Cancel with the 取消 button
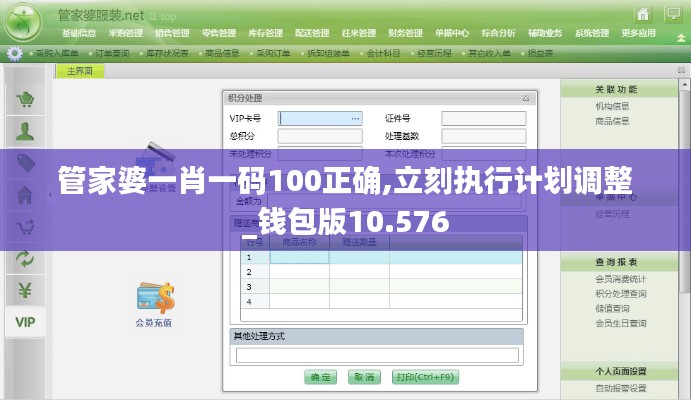Screen dimensions: 691x400 coord(364,377)
